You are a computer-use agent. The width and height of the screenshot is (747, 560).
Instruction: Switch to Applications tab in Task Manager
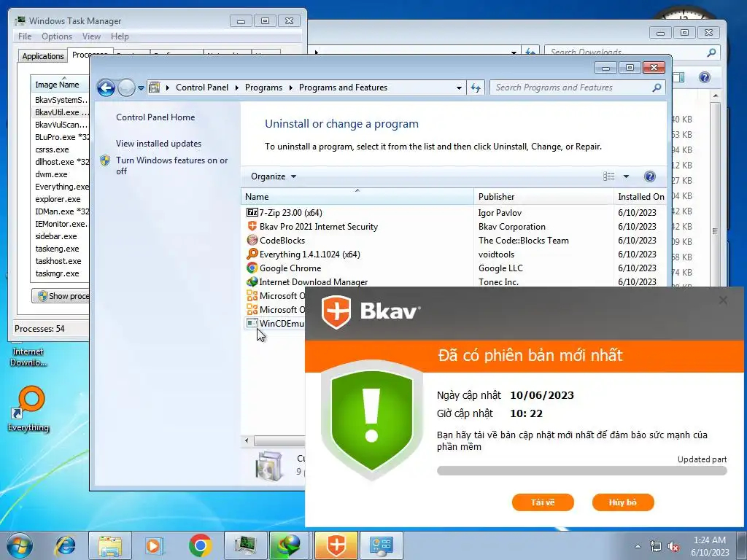click(x=43, y=56)
